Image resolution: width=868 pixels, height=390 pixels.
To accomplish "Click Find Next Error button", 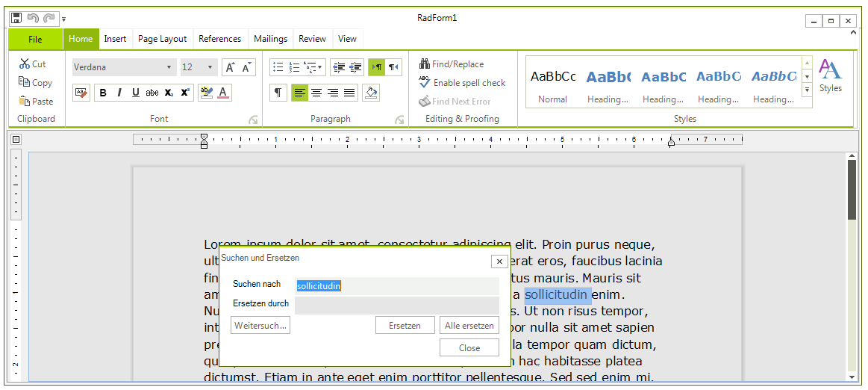I will click(x=455, y=102).
